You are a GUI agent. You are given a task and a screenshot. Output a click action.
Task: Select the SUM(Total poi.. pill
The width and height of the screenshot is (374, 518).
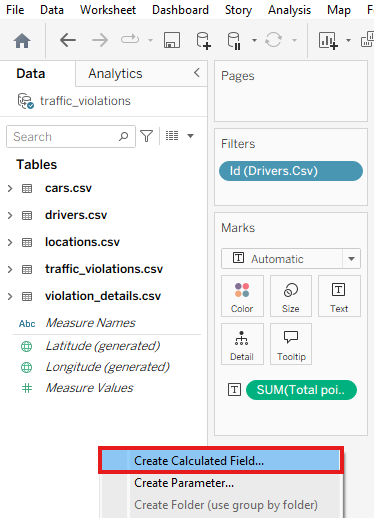[301, 390]
